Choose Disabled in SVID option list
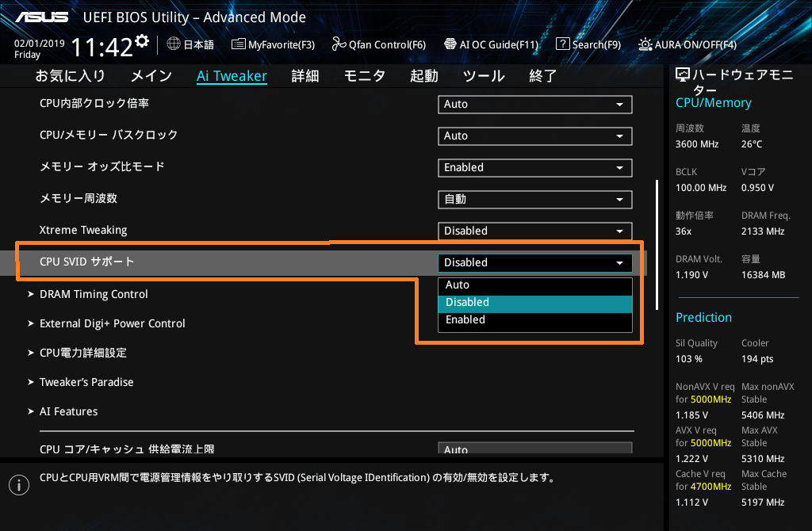Screen dimensions: 812x531 tap(535, 302)
